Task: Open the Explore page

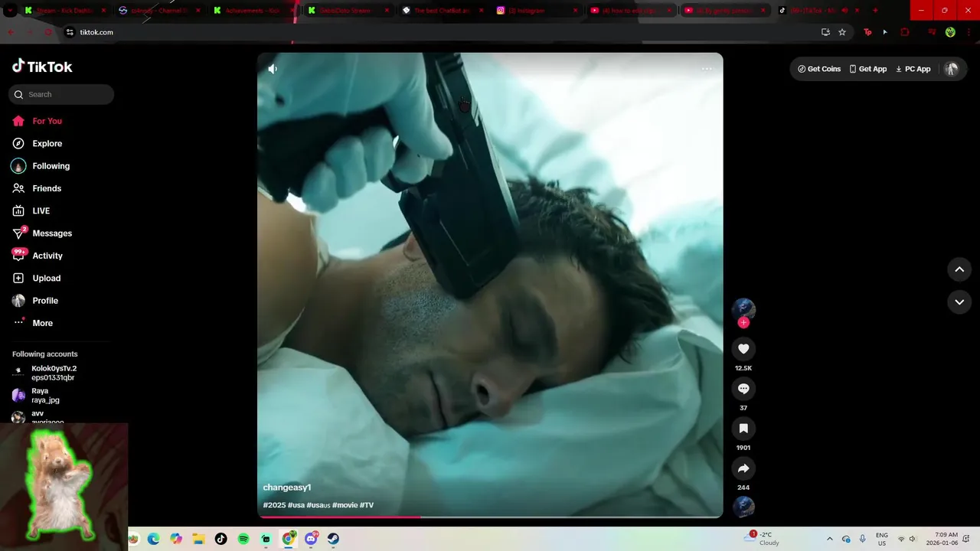Action: (37, 143)
